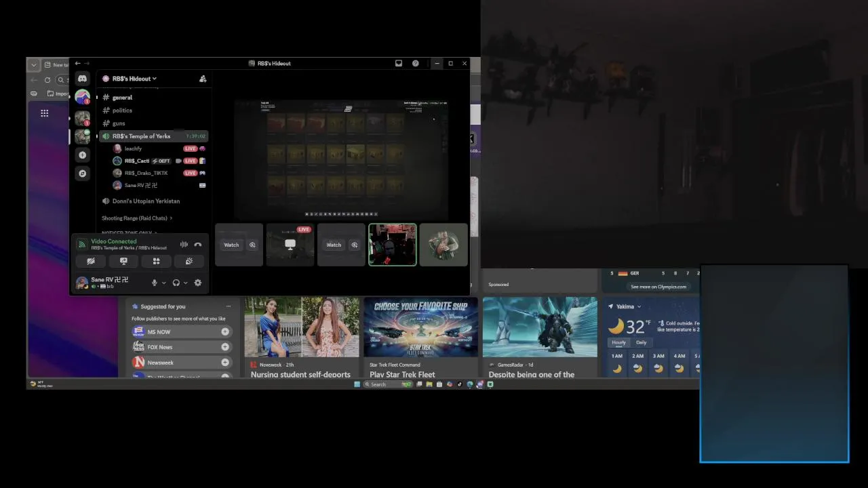Click the Windows Start button on taskbar

[357, 384]
